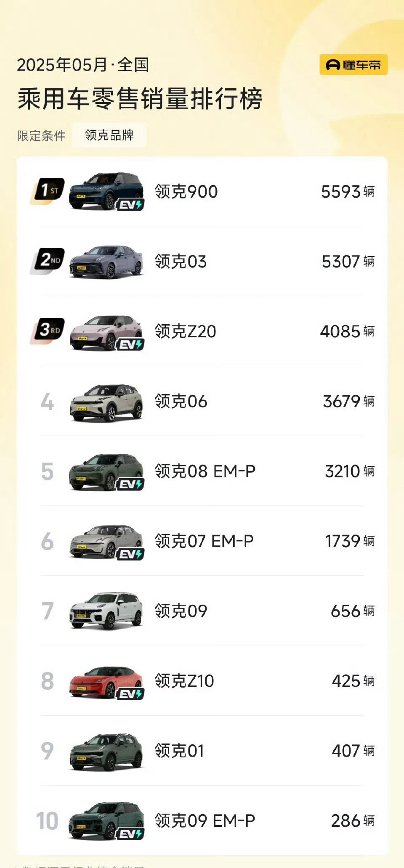Click the 1st place rank badge
The width and height of the screenshot is (404, 868).
tap(48, 191)
